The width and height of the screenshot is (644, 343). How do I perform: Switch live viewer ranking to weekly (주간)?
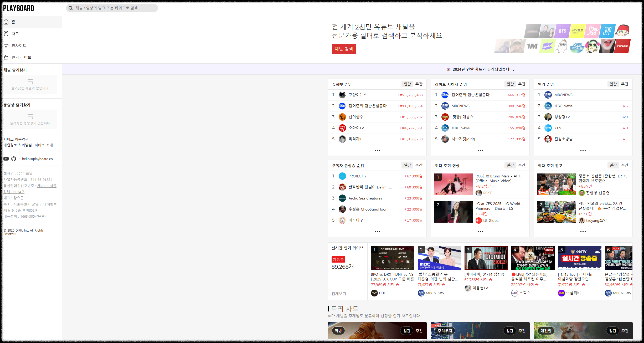coord(522,84)
